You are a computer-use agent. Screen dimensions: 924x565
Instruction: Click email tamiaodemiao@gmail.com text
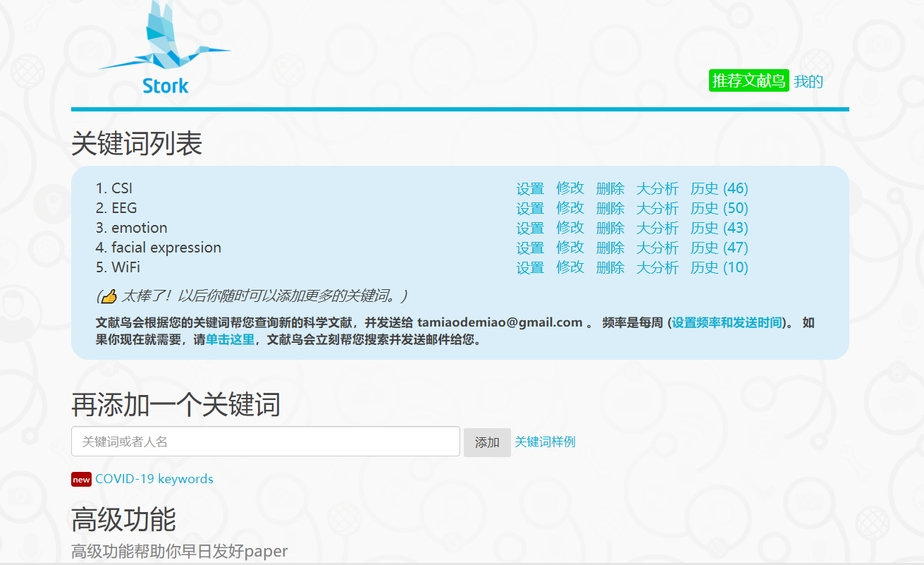point(500,323)
